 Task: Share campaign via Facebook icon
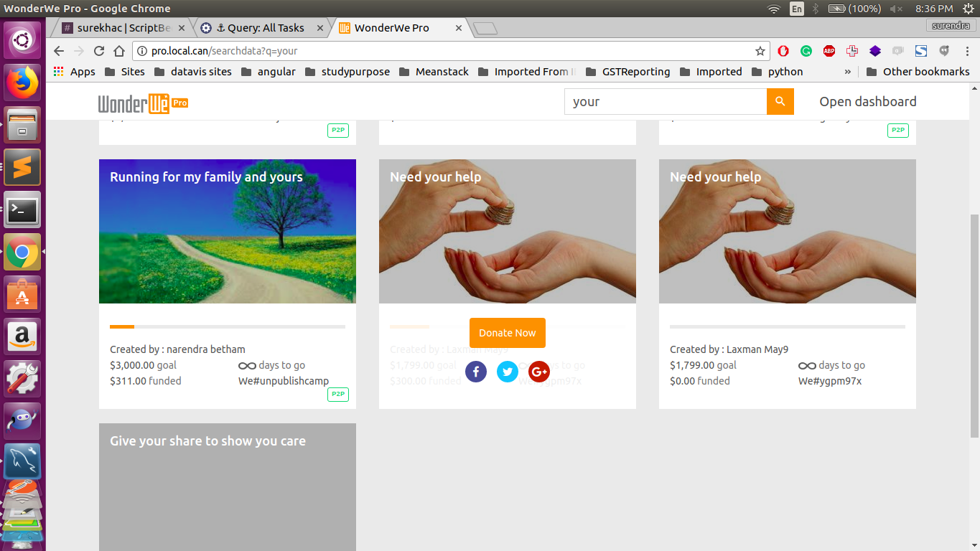[x=476, y=372]
